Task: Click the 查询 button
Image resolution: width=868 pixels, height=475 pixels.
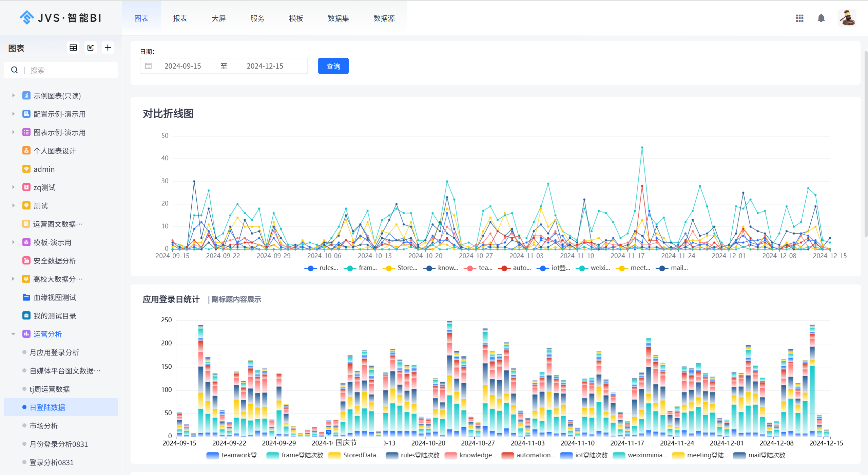Action: point(333,66)
